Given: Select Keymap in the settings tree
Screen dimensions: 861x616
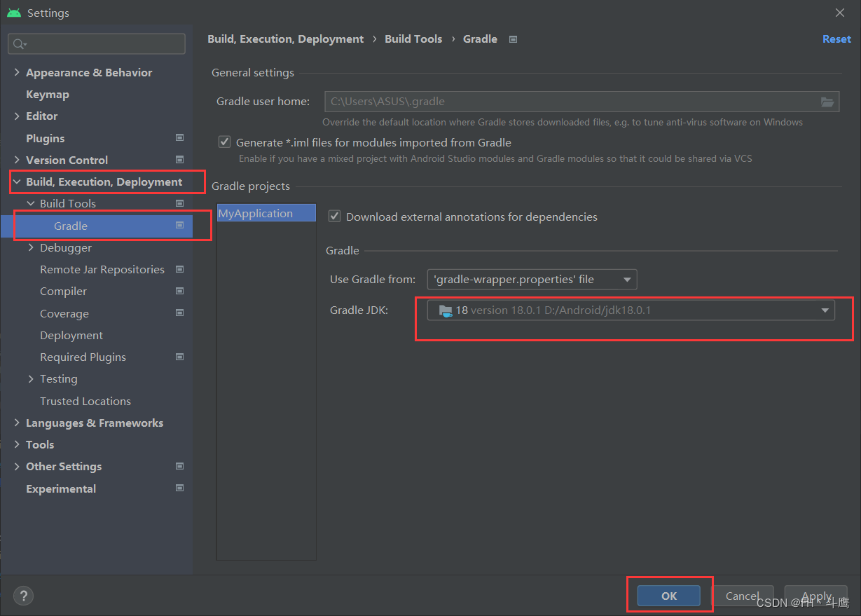Looking at the screenshot, I should click(x=48, y=94).
